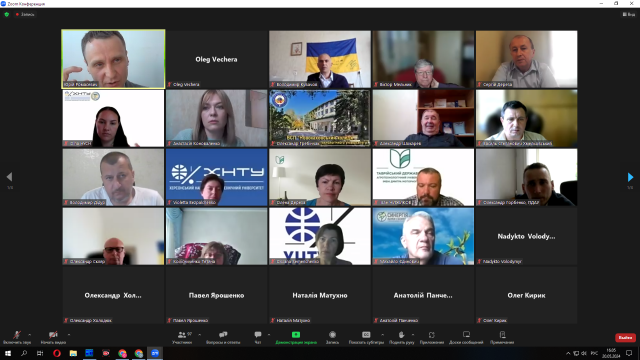Open Windows taskbar search
The width and height of the screenshot is (640, 360).
pos(24,353)
